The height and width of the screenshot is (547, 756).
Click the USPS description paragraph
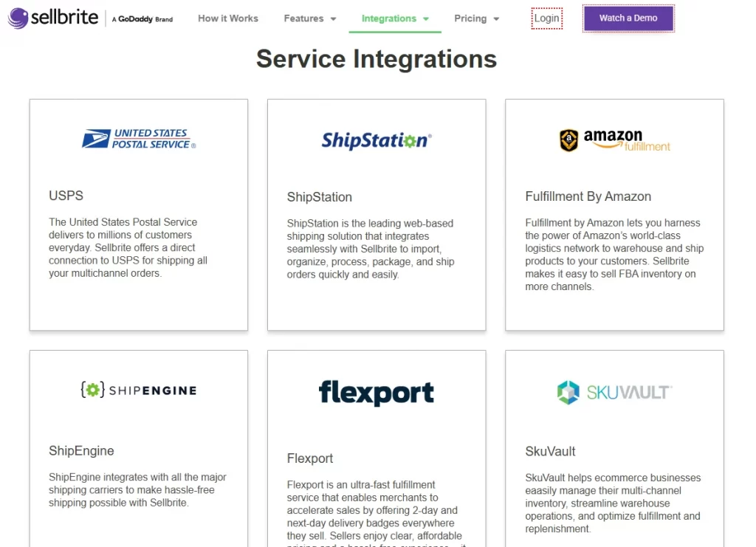coord(128,248)
